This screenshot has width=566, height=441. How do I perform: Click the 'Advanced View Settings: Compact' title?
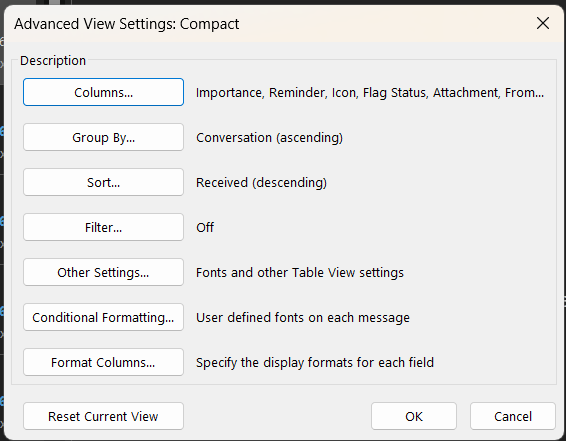127,24
